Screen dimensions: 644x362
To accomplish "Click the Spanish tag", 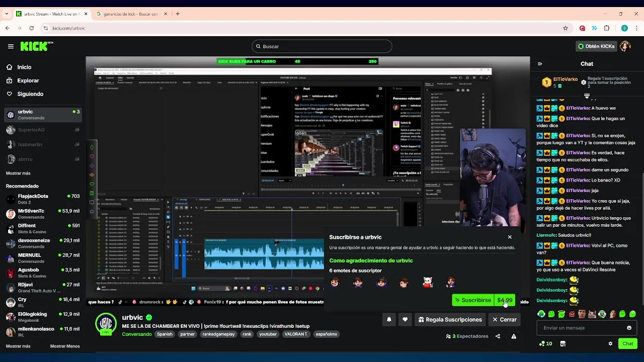I will [x=165, y=334].
